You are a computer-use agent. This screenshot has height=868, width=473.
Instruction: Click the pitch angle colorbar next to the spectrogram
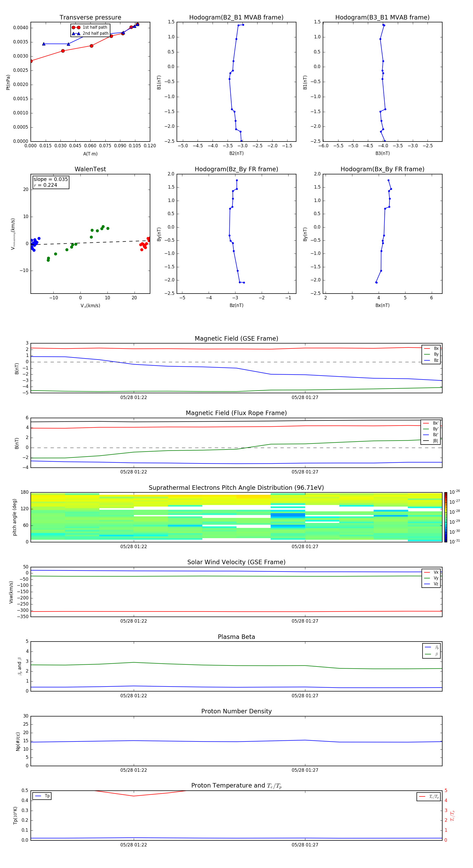(x=446, y=517)
